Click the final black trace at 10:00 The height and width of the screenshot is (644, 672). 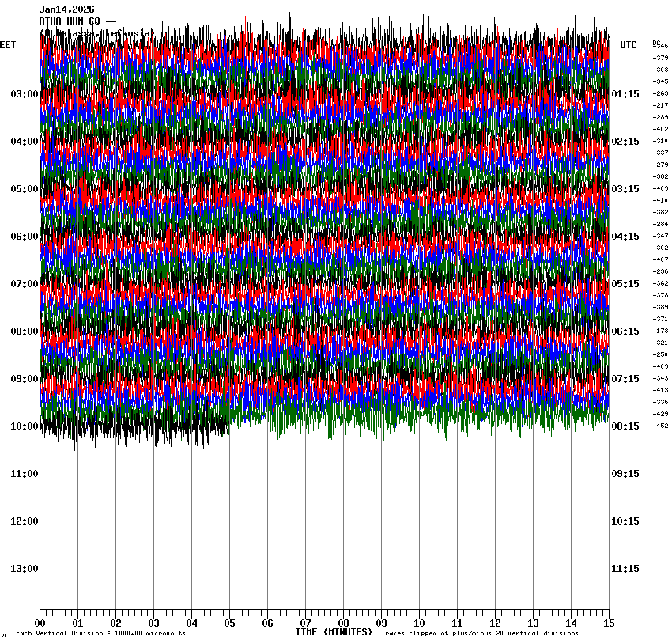tap(134, 427)
